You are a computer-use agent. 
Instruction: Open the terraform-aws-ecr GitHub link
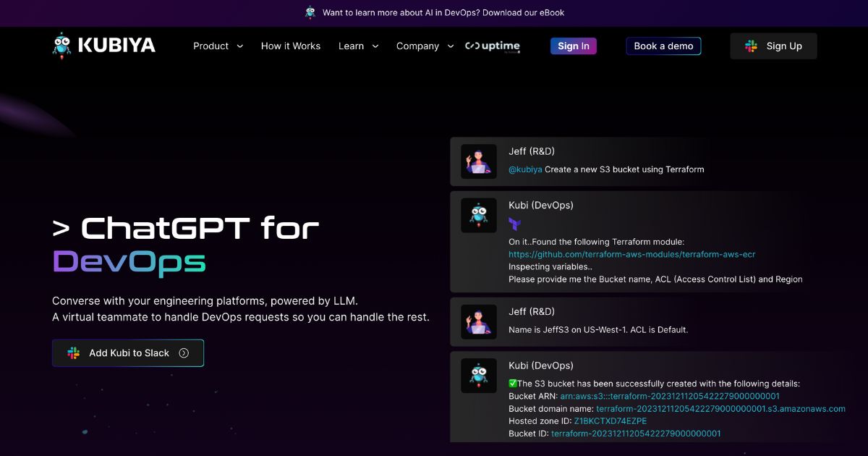click(632, 255)
